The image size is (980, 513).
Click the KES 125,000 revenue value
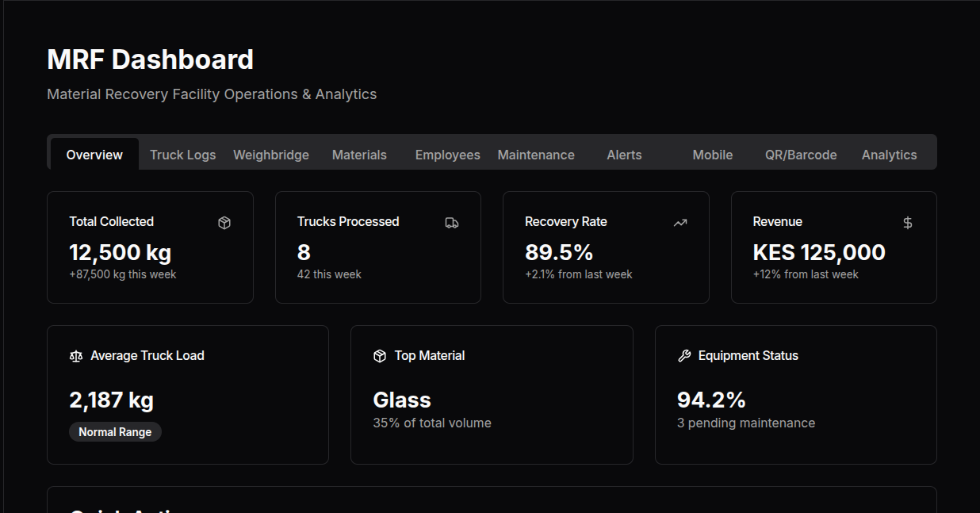(x=818, y=252)
